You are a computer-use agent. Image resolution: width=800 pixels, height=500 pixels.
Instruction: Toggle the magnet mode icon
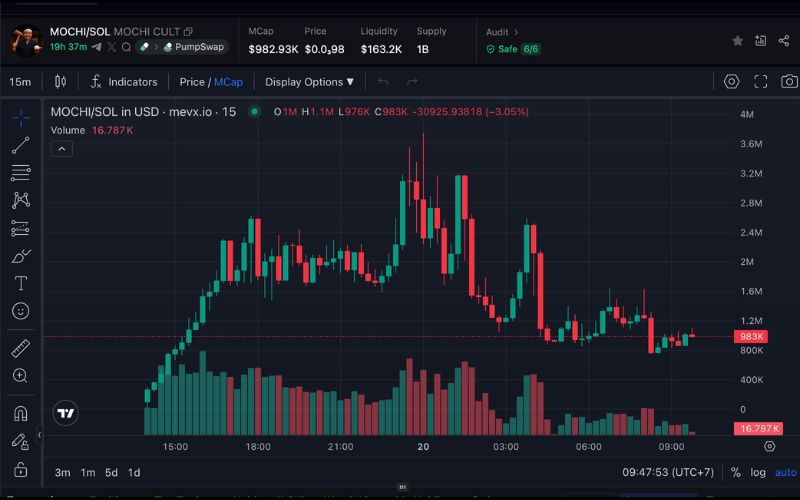(20, 413)
